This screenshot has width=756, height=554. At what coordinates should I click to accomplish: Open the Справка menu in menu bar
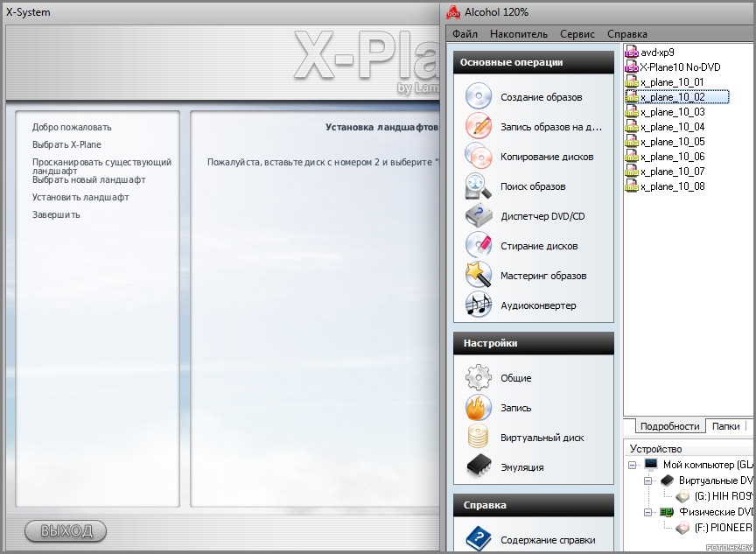627,34
